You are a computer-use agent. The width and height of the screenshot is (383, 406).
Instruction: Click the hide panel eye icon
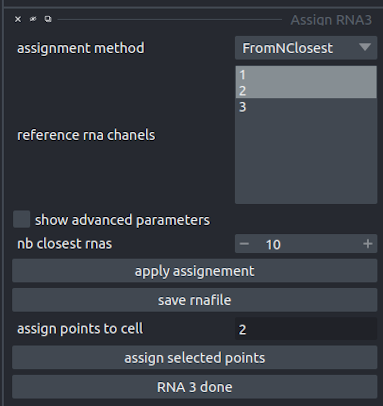click(x=33, y=19)
